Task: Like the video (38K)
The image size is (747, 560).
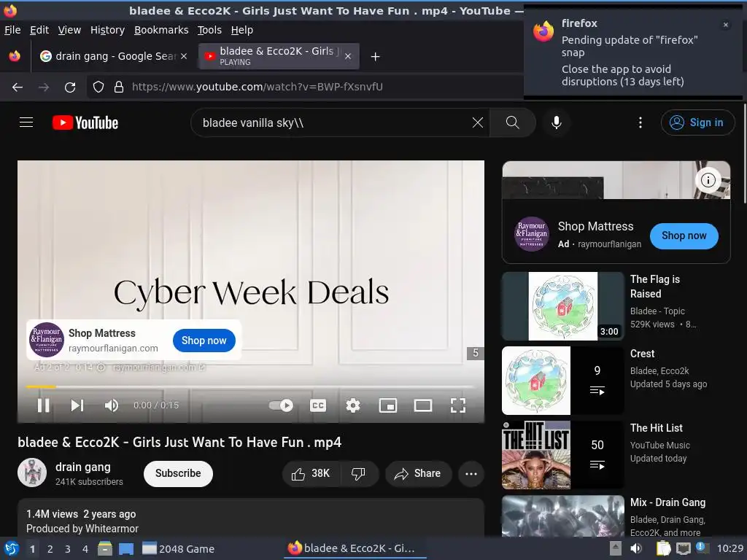Action: click(311, 473)
